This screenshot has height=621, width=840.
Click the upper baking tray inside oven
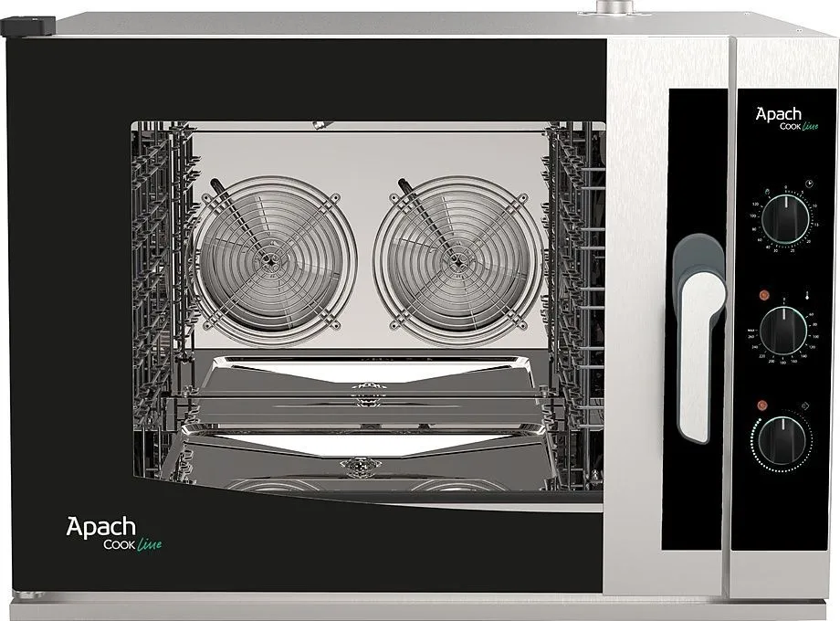pyautogui.click(x=365, y=381)
